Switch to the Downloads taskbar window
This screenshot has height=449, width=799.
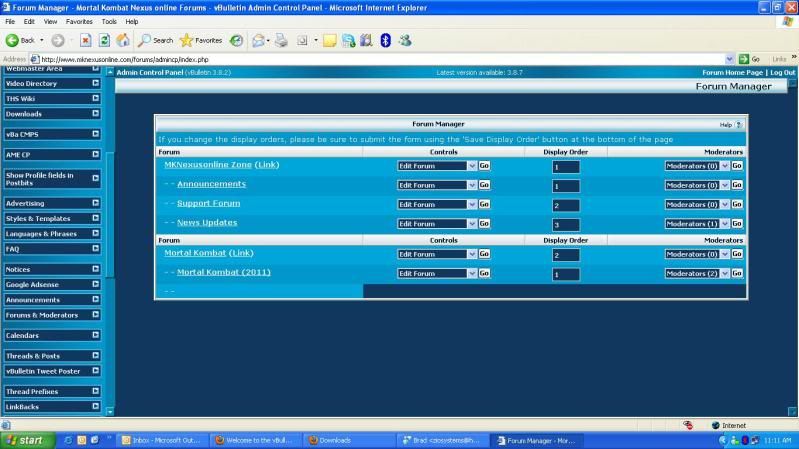(349, 440)
